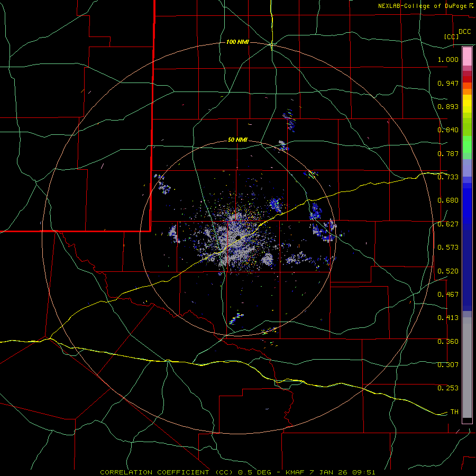Select the 0.840 scale value
Image resolution: width=476 pixels, height=476 pixels.
[448, 130]
